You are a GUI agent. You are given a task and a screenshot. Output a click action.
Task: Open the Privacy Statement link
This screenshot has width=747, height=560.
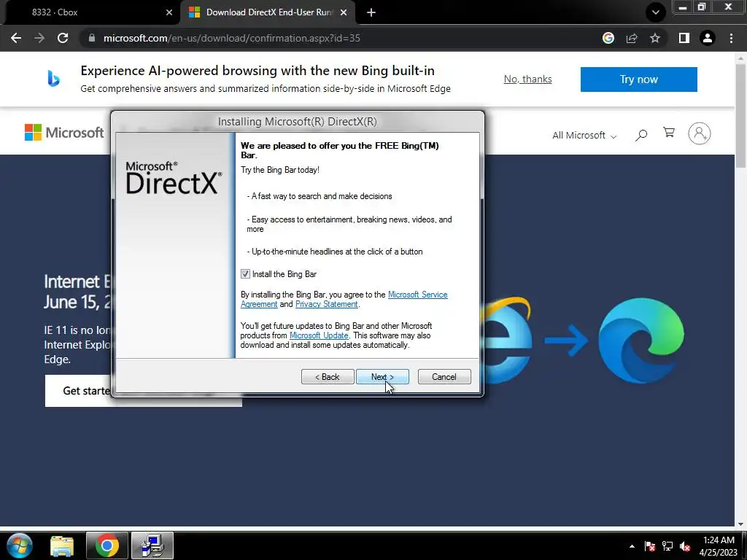pos(326,304)
